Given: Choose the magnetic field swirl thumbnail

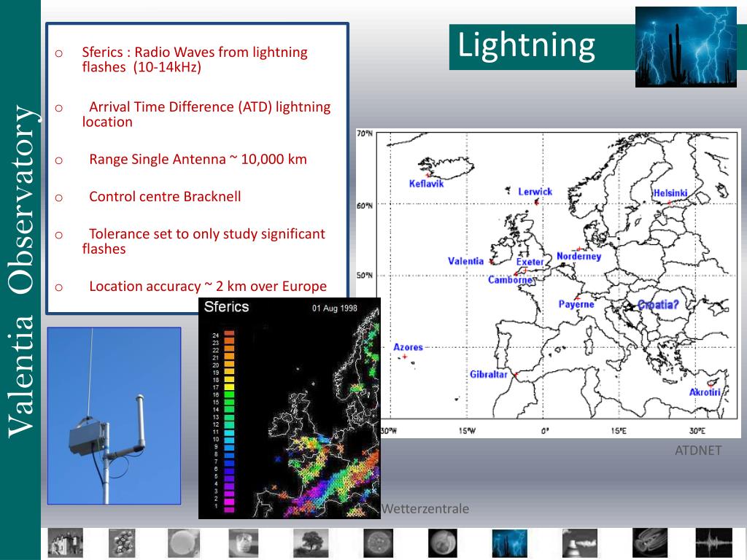Looking at the screenshot, I should [x=650, y=542].
